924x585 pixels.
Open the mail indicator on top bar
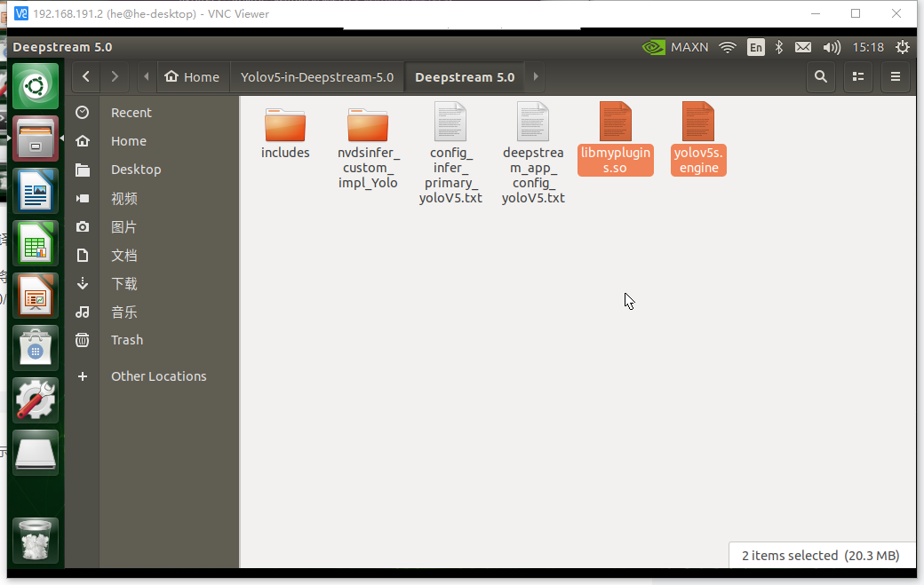tap(802, 47)
